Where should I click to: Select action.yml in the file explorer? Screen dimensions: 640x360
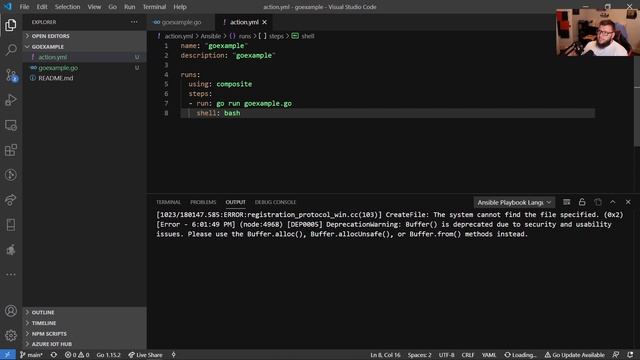[84, 57]
